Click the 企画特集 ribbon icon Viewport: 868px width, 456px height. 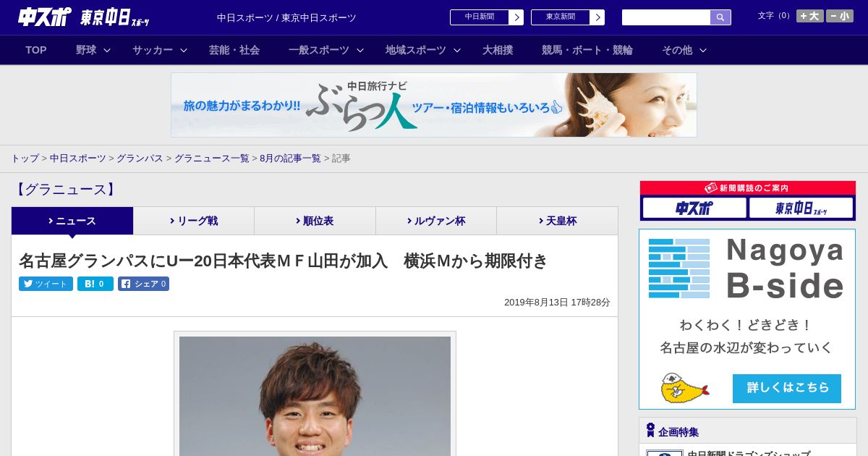(x=650, y=431)
